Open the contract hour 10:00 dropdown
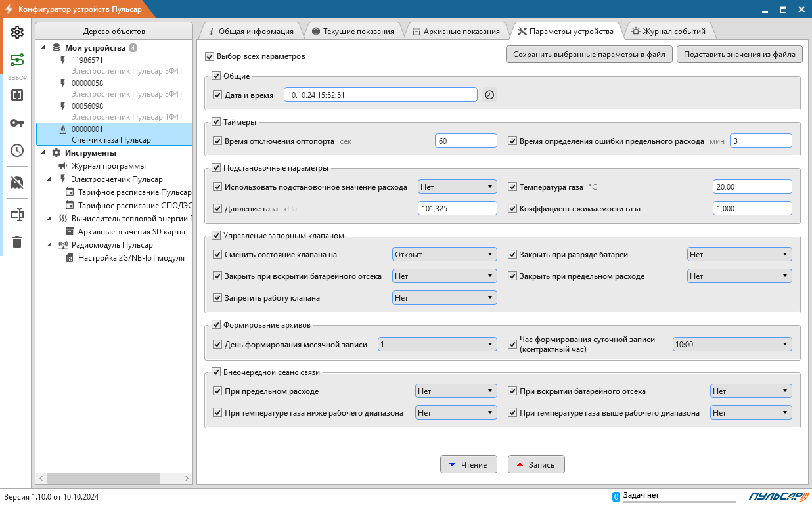 [733, 344]
